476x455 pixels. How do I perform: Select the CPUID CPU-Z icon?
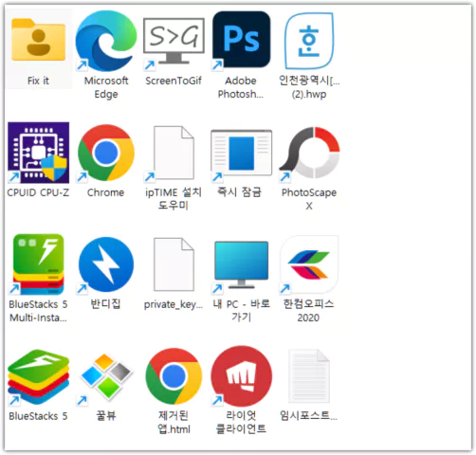pos(38,153)
